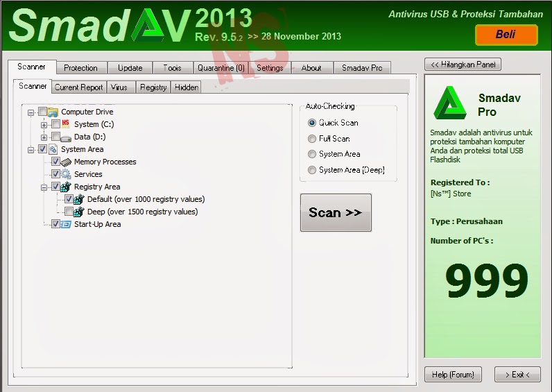Viewport: 552px width, 392px height.
Task: Switch to the Update tab
Action: coord(130,68)
